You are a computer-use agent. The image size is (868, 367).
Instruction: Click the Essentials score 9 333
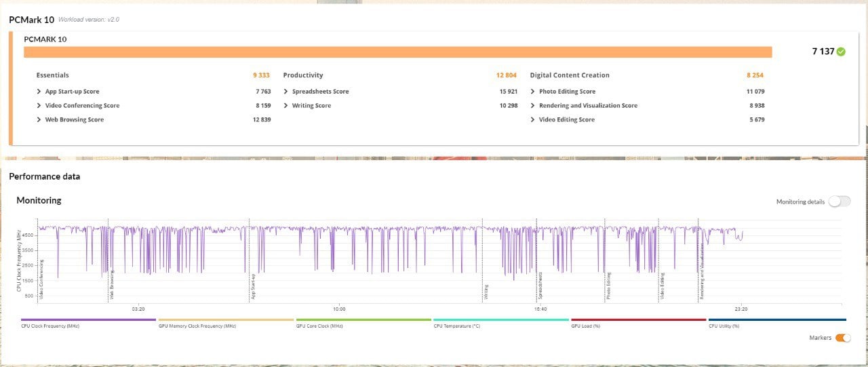click(x=262, y=75)
